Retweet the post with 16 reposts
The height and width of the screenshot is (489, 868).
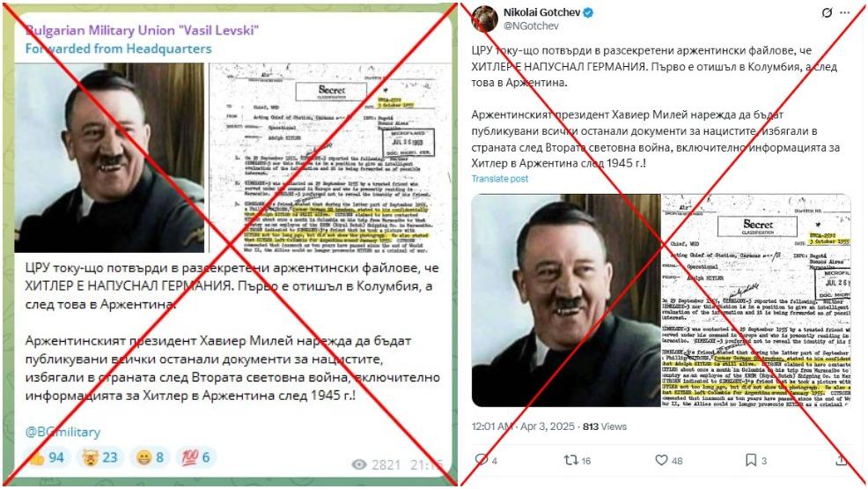click(x=570, y=460)
